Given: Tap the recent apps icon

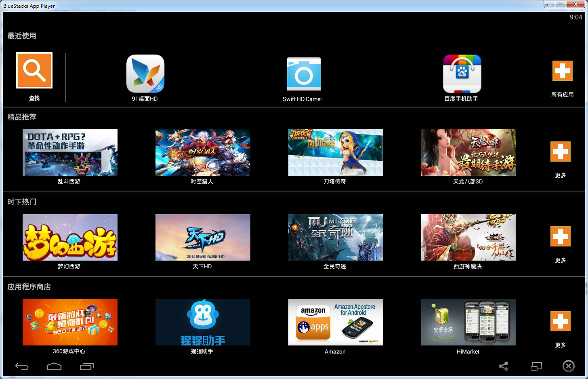Looking at the screenshot, I should [x=87, y=366].
